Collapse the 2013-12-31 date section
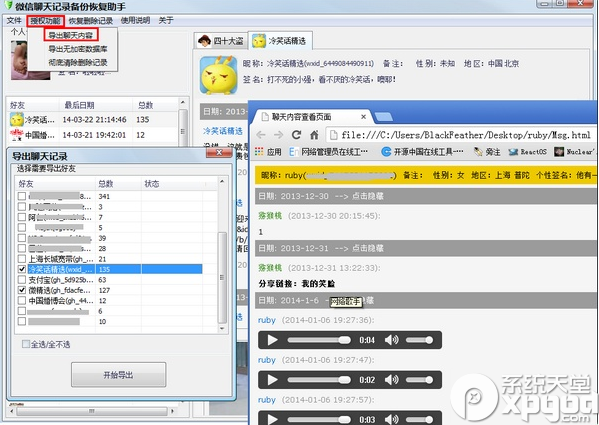 click(x=368, y=248)
